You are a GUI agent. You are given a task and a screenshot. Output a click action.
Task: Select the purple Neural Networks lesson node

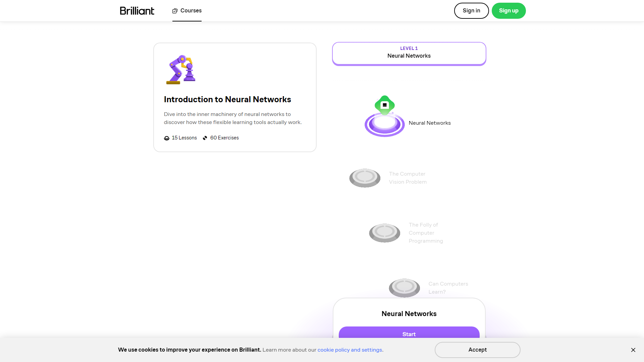(384, 125)
